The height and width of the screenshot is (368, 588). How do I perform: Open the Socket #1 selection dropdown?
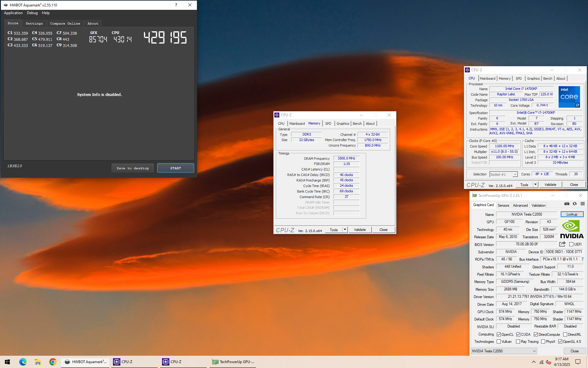503,174
